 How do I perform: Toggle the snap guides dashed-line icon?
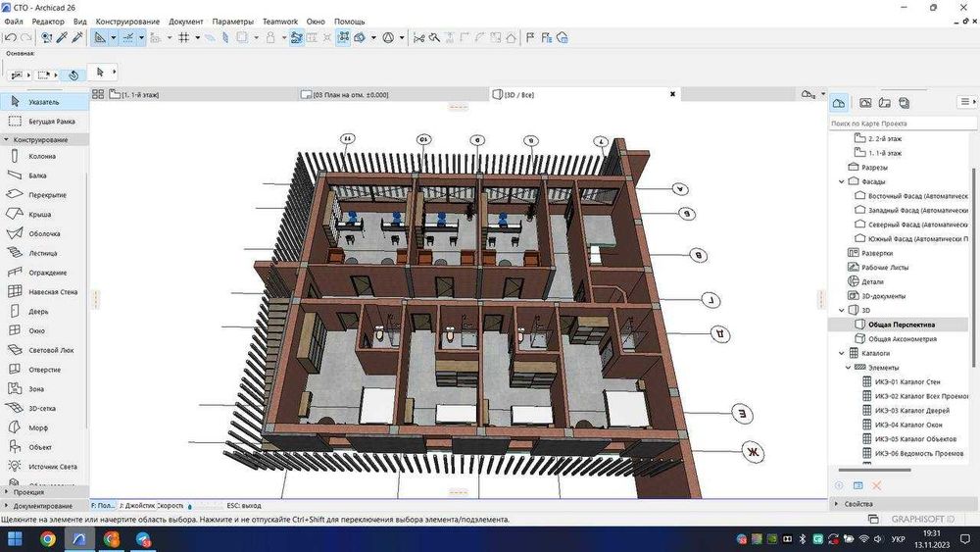128,37
